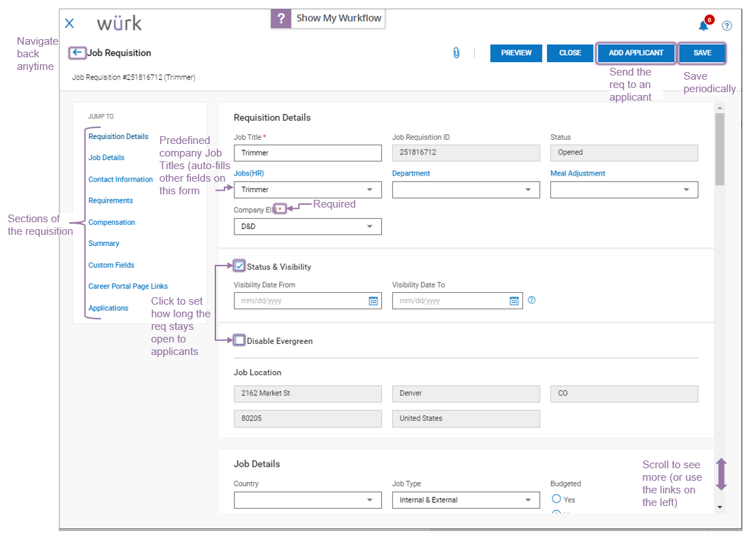Jump to Requirements section
Screen dimensions: 756x536
(110, 201)
